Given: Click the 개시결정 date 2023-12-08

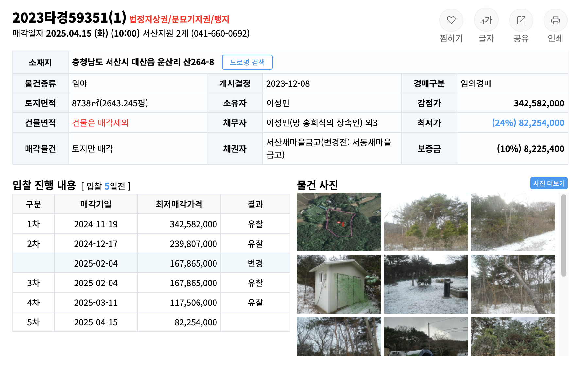Looking at the screenshot, I should [x=288, y=84].
